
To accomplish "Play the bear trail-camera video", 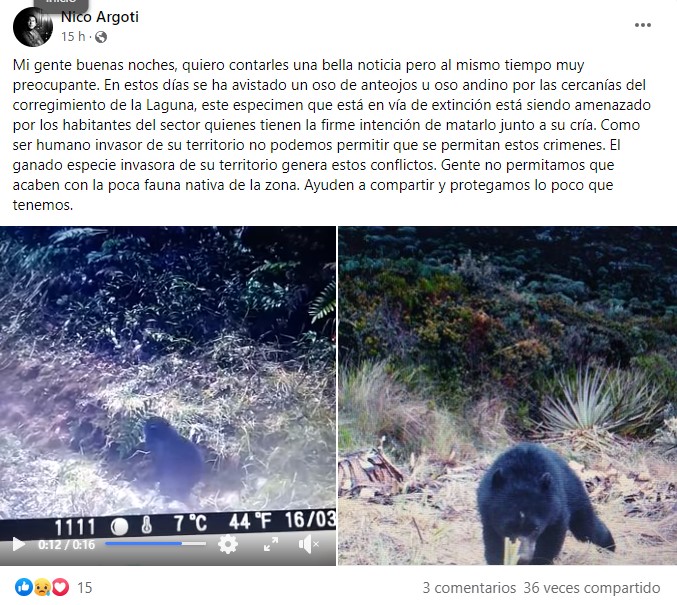I will 18,544.
